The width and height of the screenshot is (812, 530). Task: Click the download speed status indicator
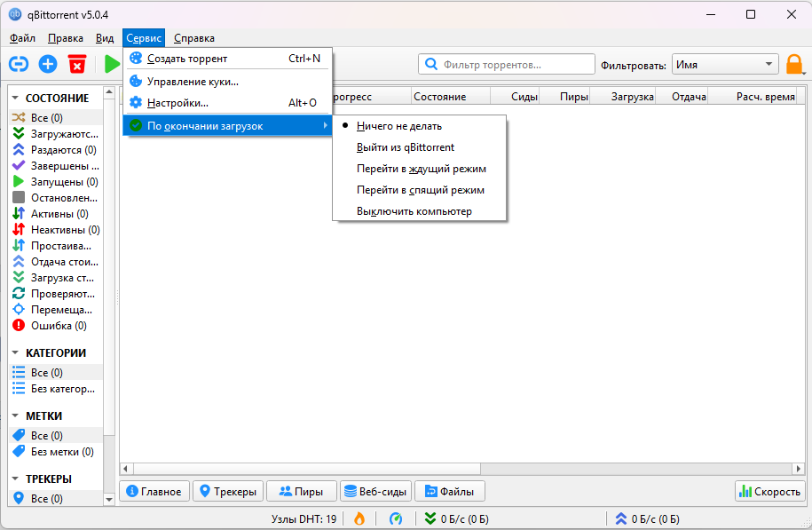456,518
